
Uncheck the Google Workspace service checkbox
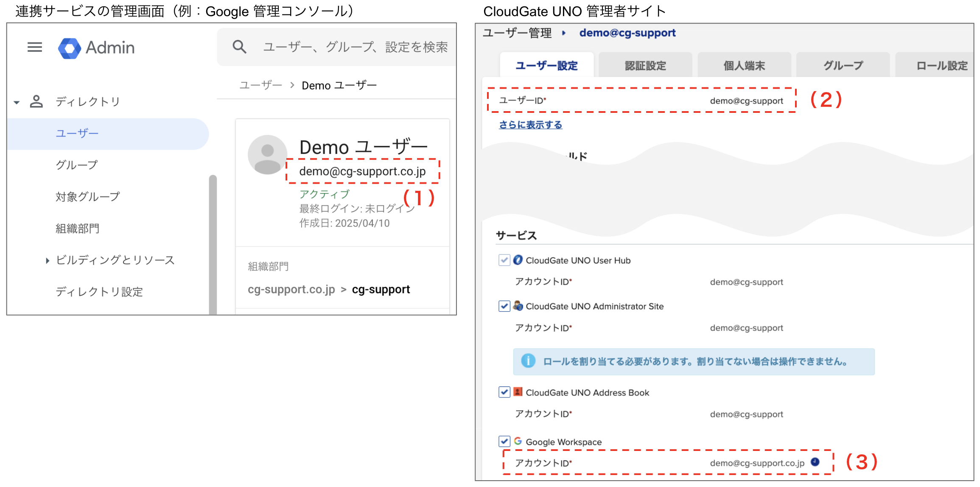(504, 441)
